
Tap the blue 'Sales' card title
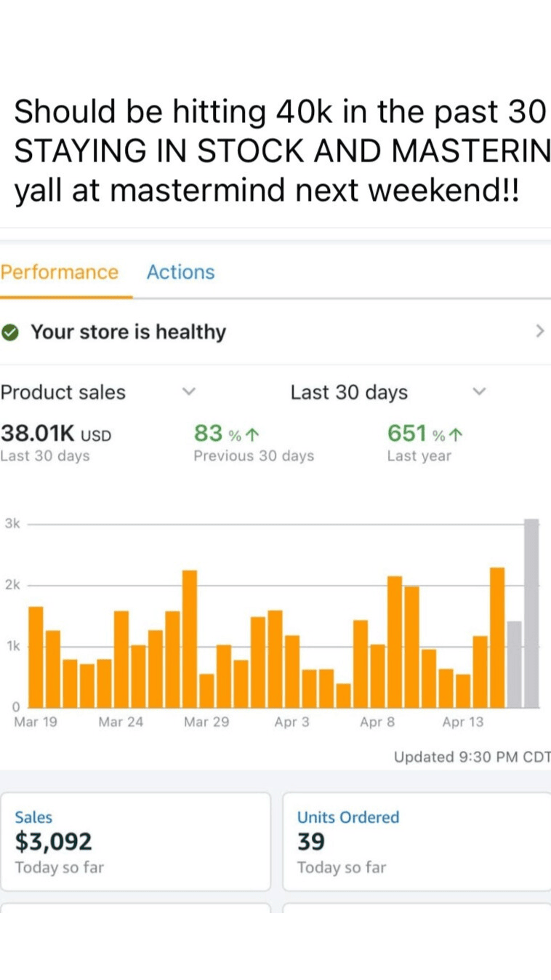33,817
